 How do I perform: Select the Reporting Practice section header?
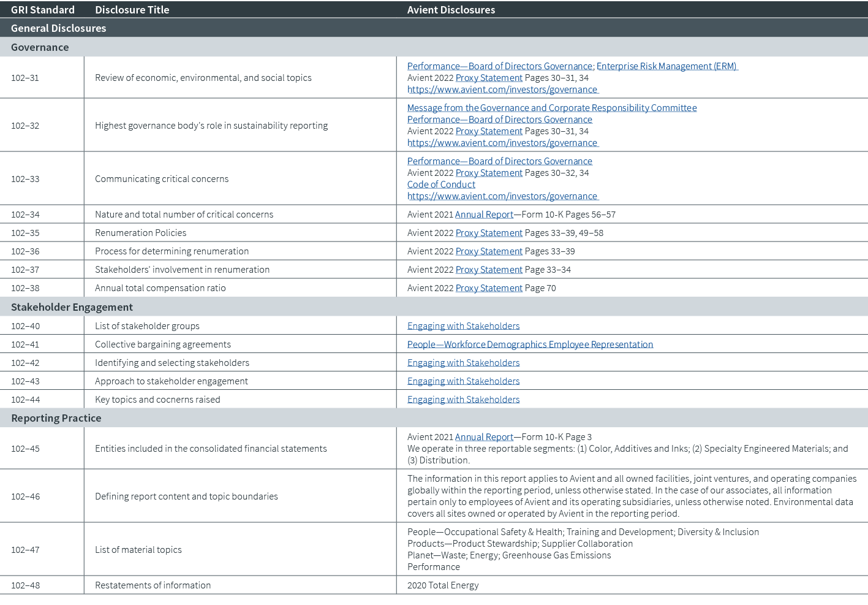click(56, 417)
